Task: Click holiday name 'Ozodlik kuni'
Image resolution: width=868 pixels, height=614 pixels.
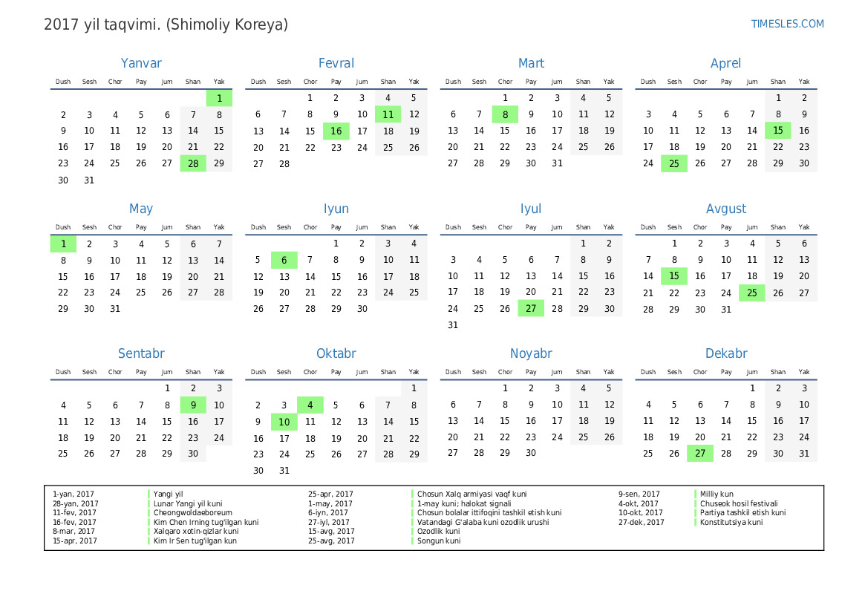Action: click(438, 531)
